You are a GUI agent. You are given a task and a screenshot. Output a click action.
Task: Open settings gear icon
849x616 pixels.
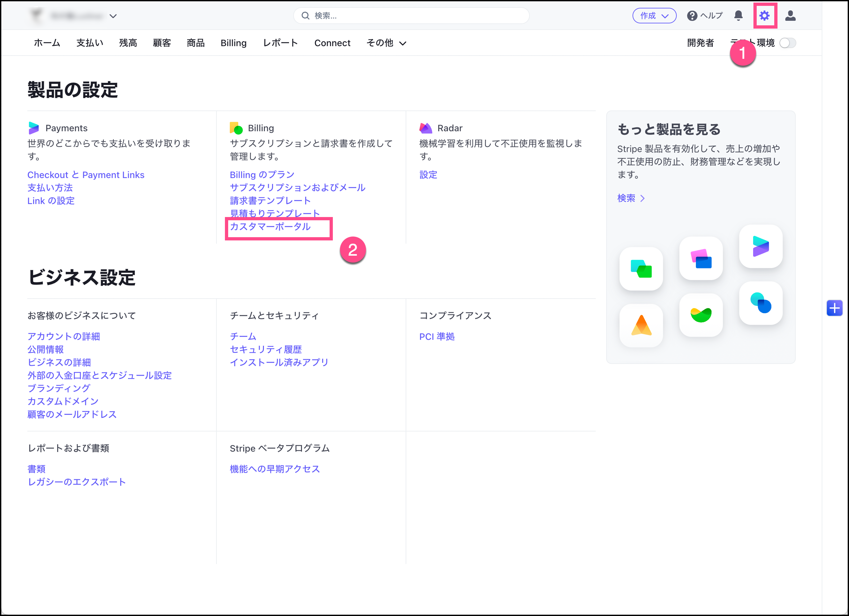[764, 16]
